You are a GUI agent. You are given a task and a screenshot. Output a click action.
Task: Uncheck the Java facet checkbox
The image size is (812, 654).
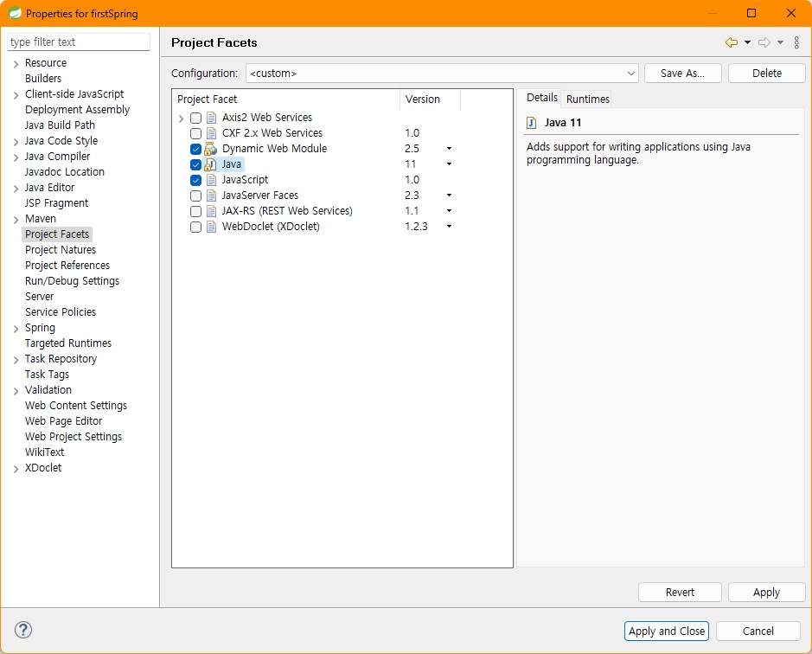195,164
